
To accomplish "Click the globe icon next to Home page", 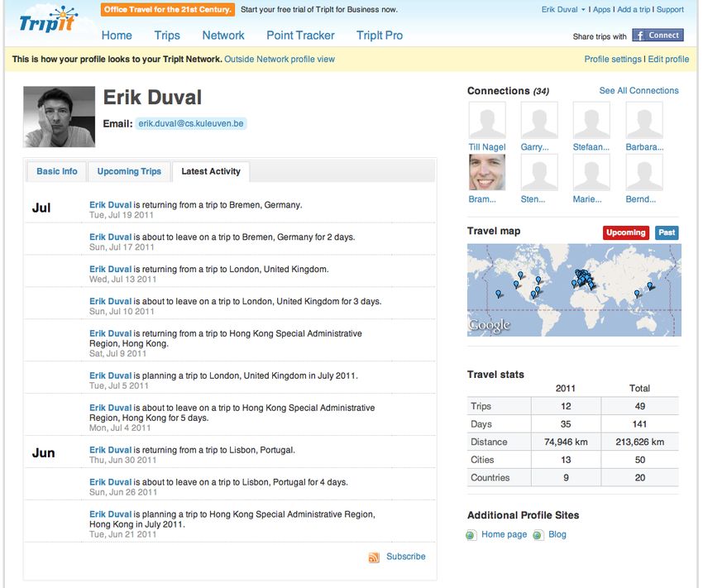I will point(471,535).
